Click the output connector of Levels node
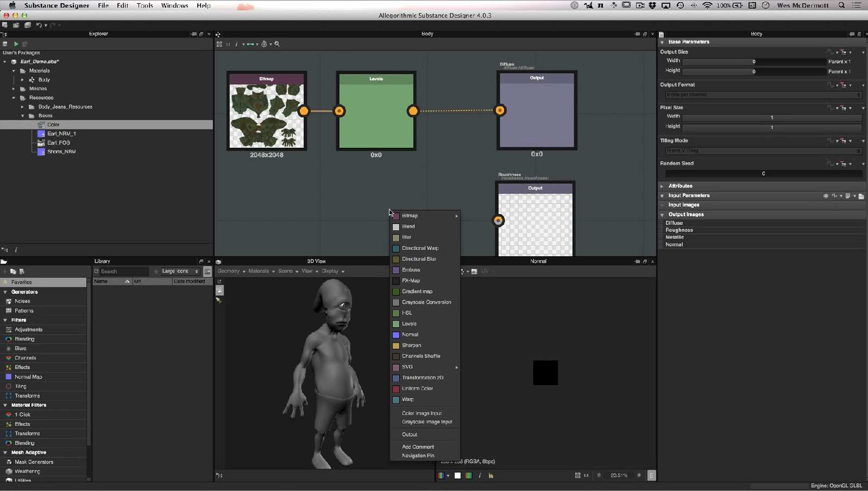Screen dimensions: 868x491 [413, 111]
